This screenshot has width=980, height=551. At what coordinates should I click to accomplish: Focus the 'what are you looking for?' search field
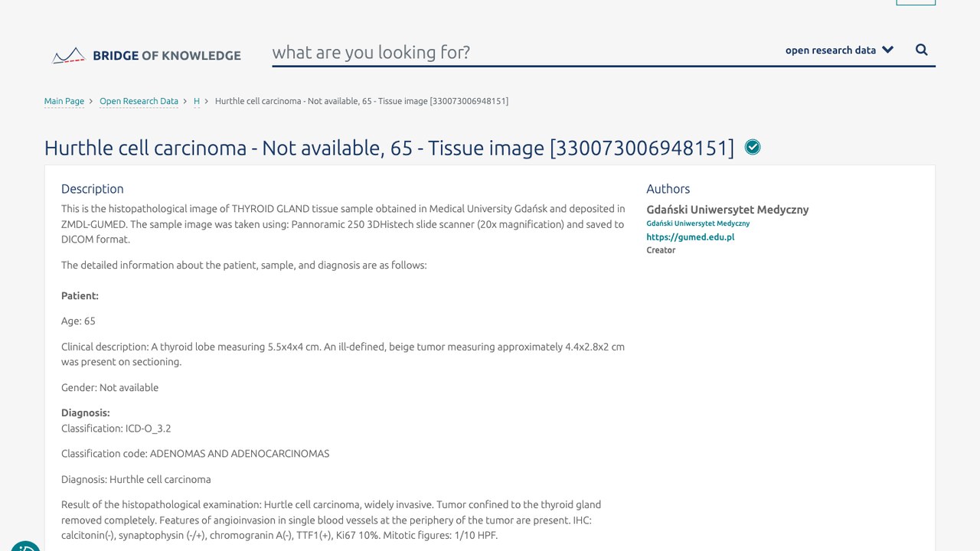pos(523,52)
